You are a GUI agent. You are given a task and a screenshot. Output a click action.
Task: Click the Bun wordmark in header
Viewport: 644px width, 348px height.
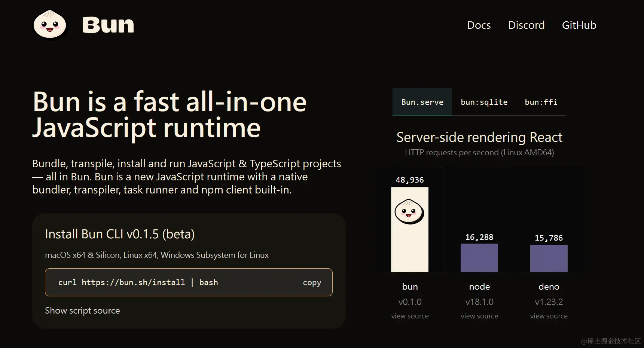click(108, 25)
